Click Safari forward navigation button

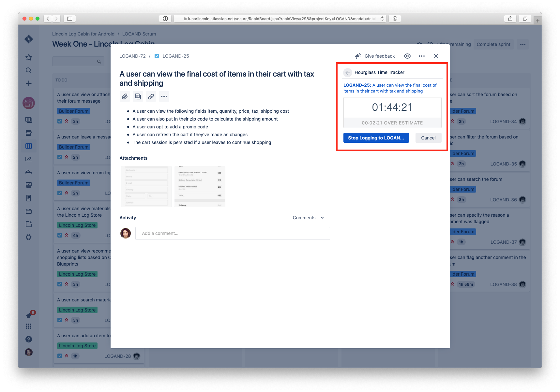[x=56, y=19]
